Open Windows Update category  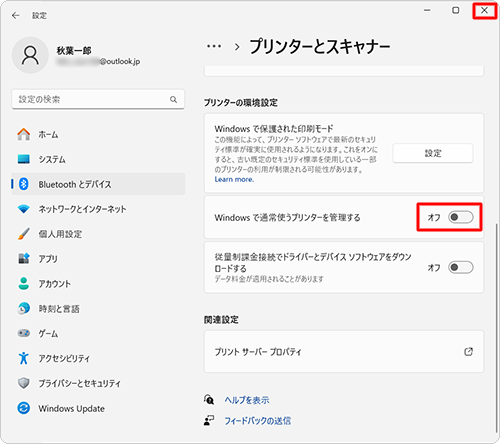pos(98,408)
